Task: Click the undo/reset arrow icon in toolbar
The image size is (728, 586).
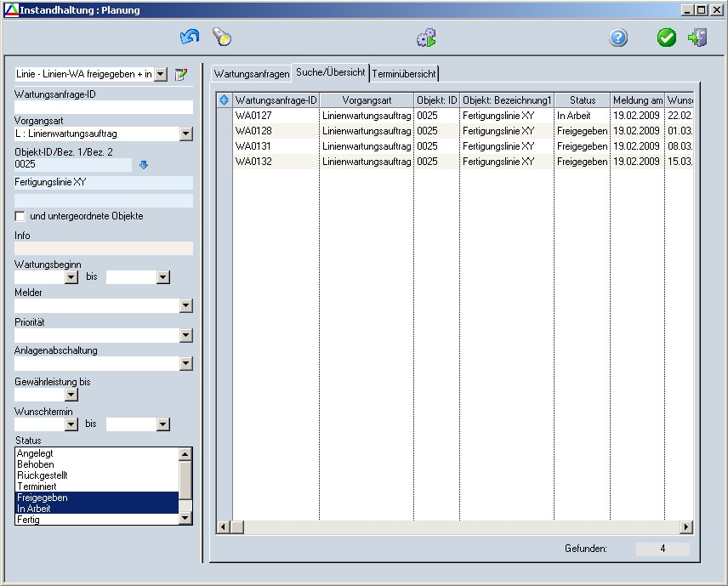Action: click(x=189, y=37)
